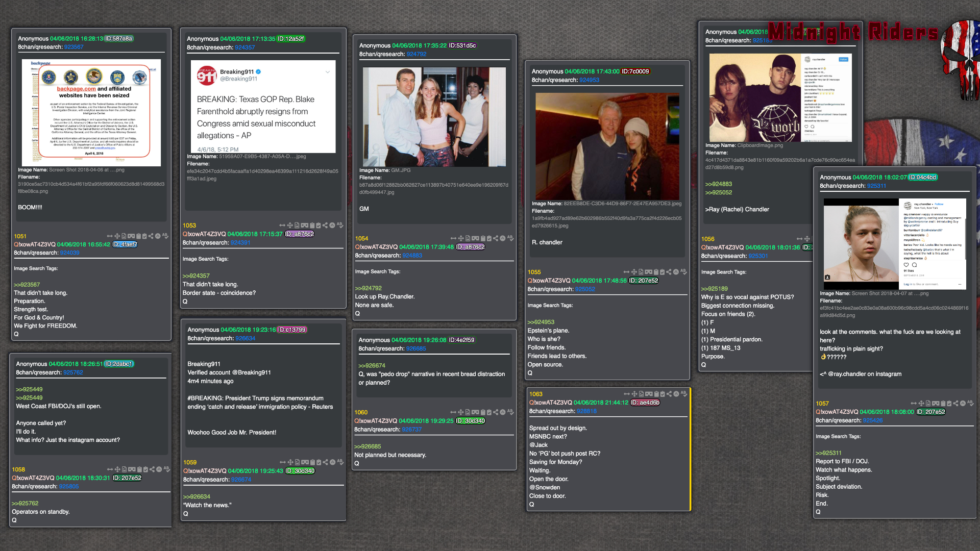Click the text "Not planned but necessary."
Viewport: 980px width, 551px height.
[390, 455]
